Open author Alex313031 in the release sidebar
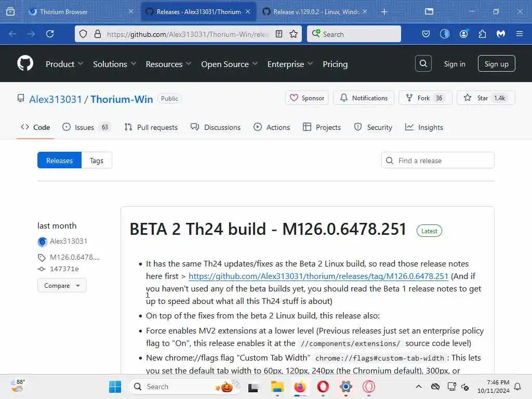 click(69, 241)
